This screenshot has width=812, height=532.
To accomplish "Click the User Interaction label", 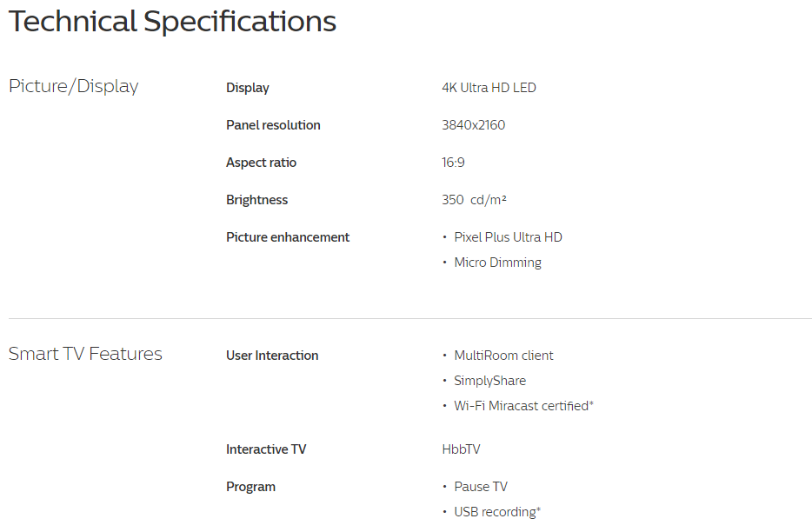I will pos(272,356).
